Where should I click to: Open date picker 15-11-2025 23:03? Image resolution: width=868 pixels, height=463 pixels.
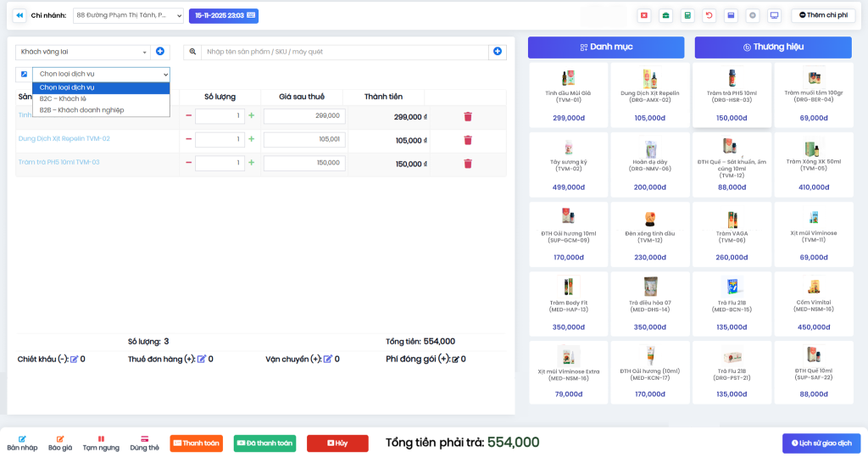tap(224, 15)
